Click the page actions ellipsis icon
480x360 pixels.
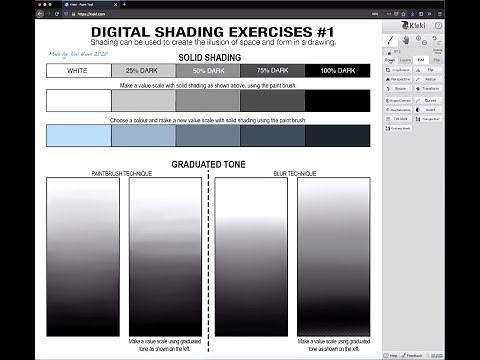pos(389,14)
